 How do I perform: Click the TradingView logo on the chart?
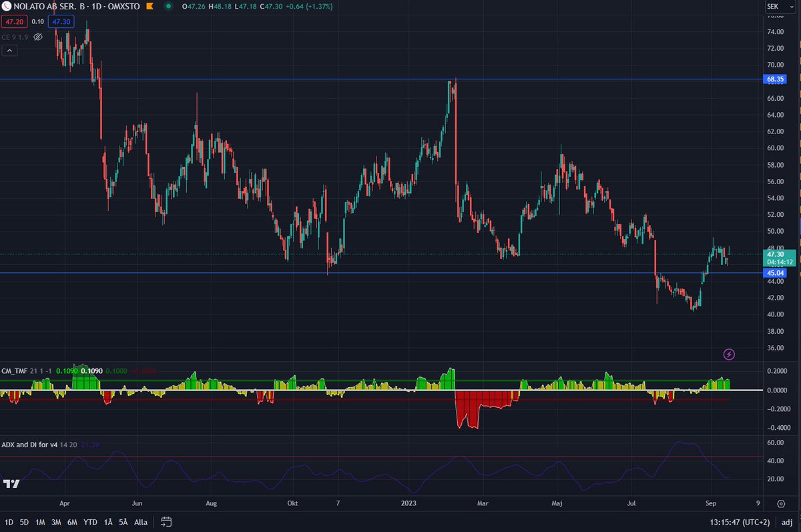(11, 484)
